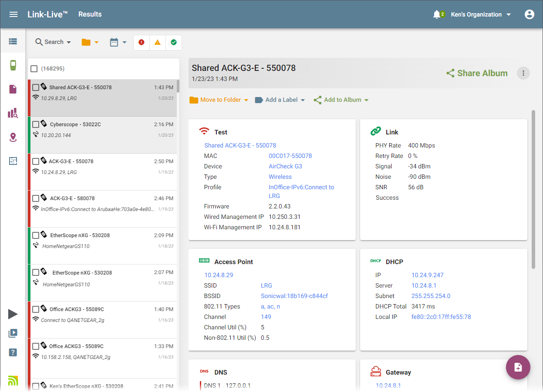Check the EtherScope nXG 2:07 PM row checkbox
Viewport: 543px width, 392px height.
tap(36, 273)
